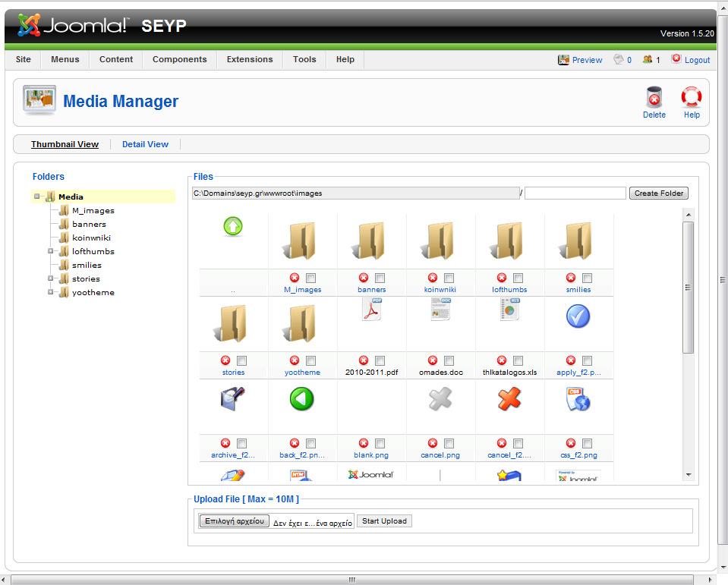Tick the checkbox for M_images folder
The width and height of the screenshot is (728, 585).
(310, 278)
